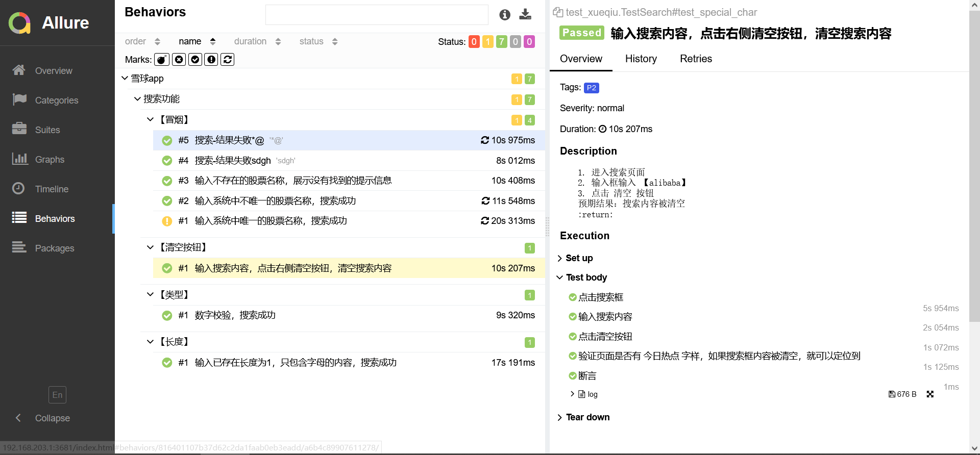Click the fullscreen icon next to log

930,394
